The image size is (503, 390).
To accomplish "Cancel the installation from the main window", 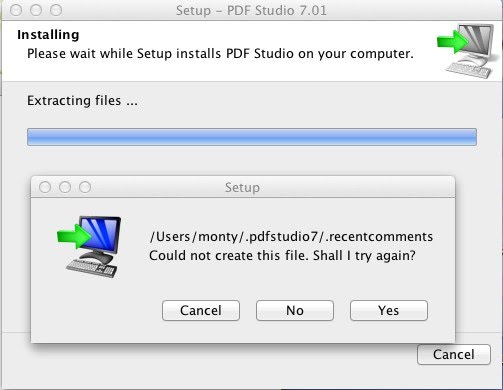I will pos(454,354).
